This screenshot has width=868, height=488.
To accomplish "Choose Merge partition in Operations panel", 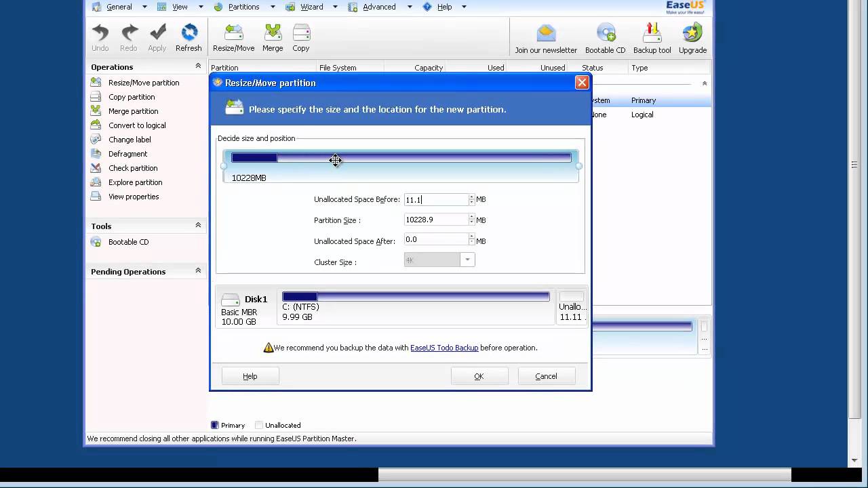I will (x=133, y=111).
